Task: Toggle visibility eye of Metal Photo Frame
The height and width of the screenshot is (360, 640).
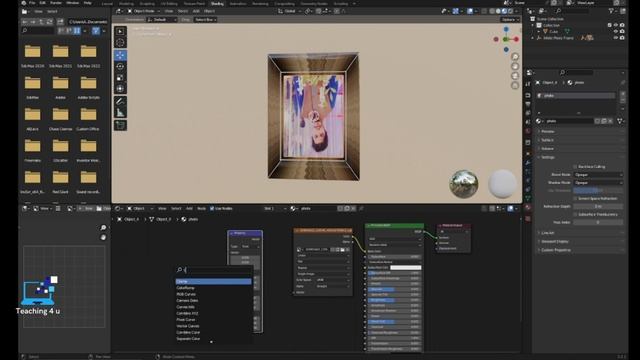Action: click(616, 38)
